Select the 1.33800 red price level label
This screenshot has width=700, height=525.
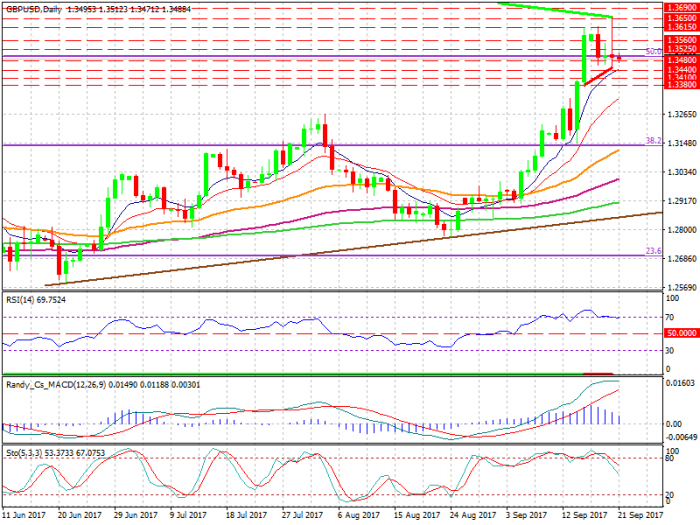click(680, 85)
